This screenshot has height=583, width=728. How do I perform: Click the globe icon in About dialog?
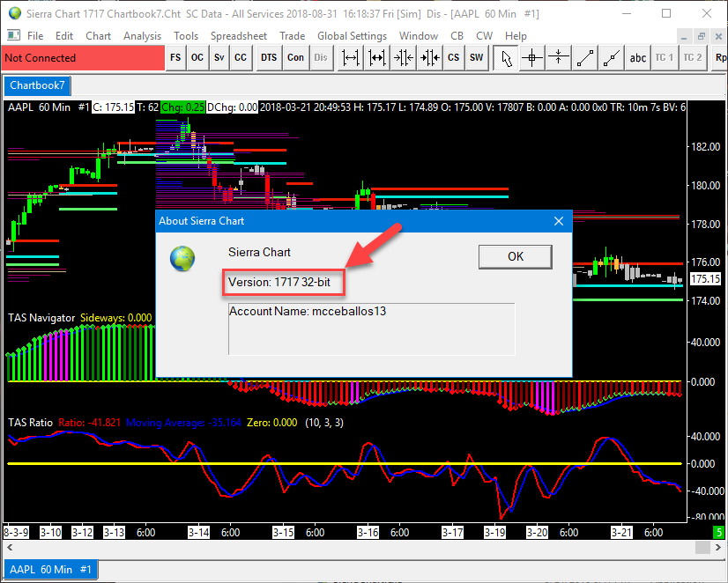[x=182, y=259]
